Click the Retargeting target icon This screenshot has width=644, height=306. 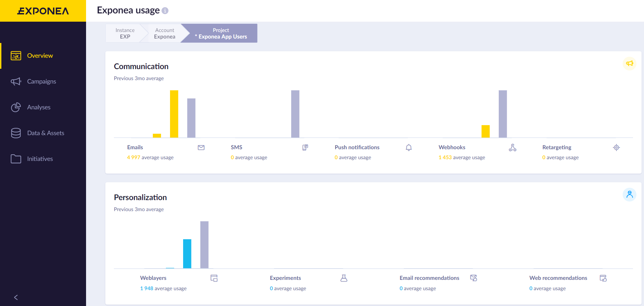coord(616,147)
